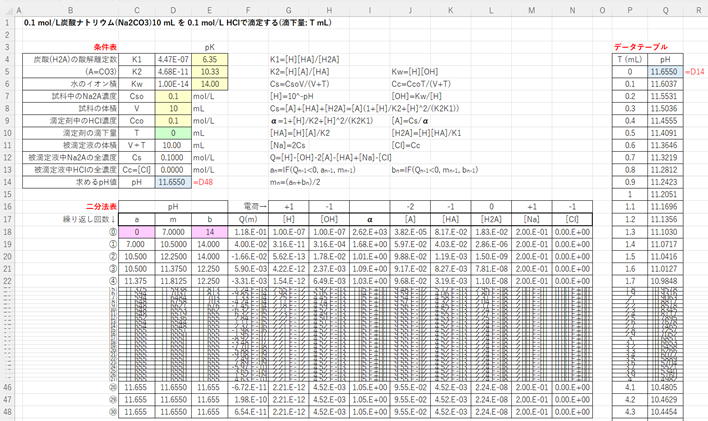708x421 pixels.
Task: Select the 水のイオン積 label cell
Action: pyautogui.click(x=70, y=84)
